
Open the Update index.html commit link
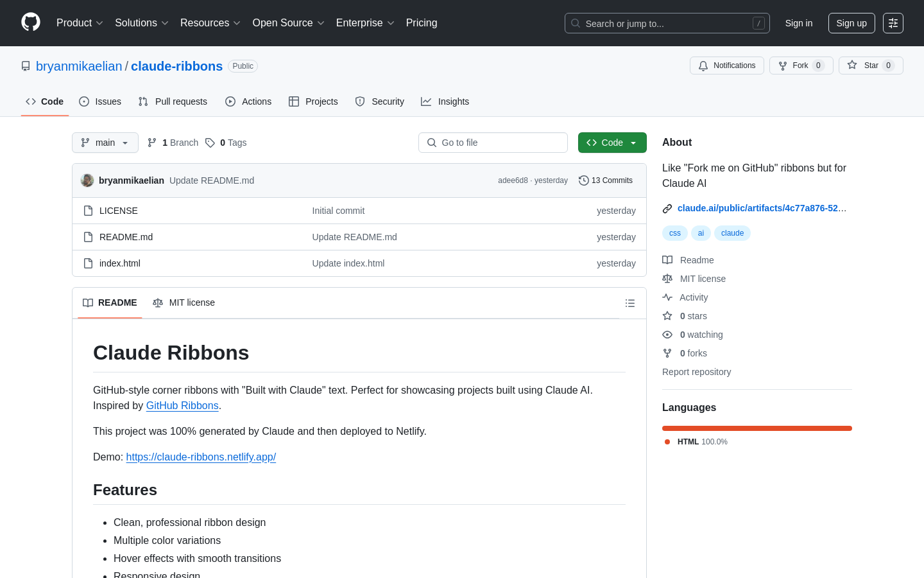pyautogui.click(x=348, y=263)
